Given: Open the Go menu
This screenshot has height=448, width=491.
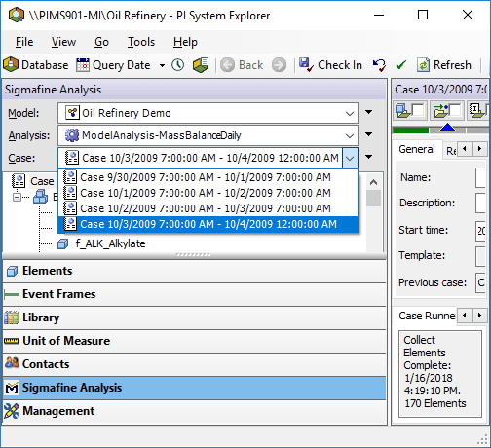Looking at the screenshot, I should [101, 42].
